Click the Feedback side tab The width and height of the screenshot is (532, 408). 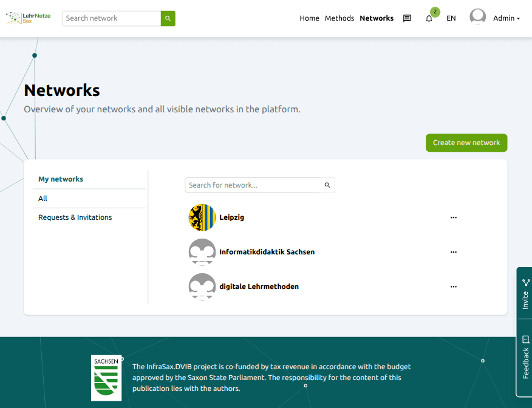click(525, 358)
